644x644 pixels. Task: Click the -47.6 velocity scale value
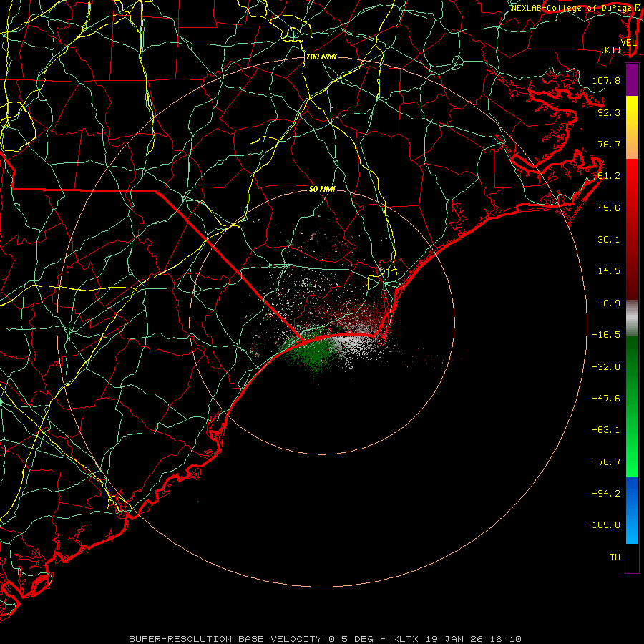pyautogui.click(x=606, y=399)
